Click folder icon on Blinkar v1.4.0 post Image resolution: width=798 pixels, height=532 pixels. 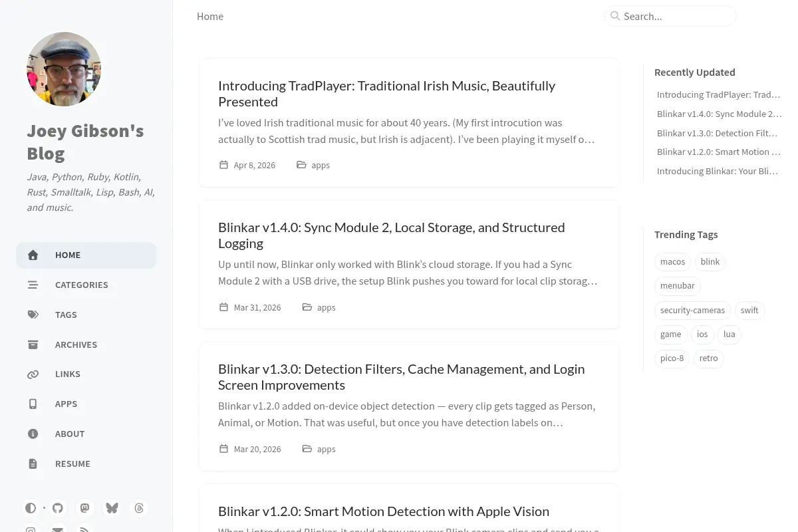307,307
